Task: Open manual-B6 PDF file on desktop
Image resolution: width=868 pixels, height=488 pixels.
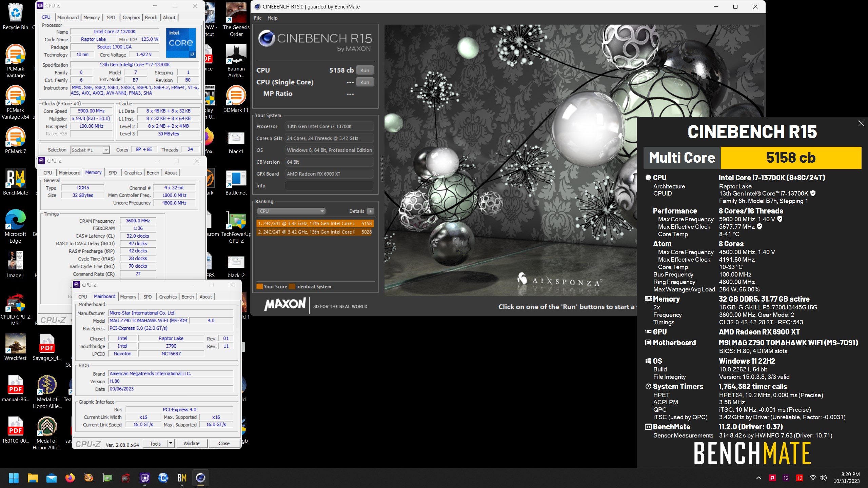Action: 15,388
